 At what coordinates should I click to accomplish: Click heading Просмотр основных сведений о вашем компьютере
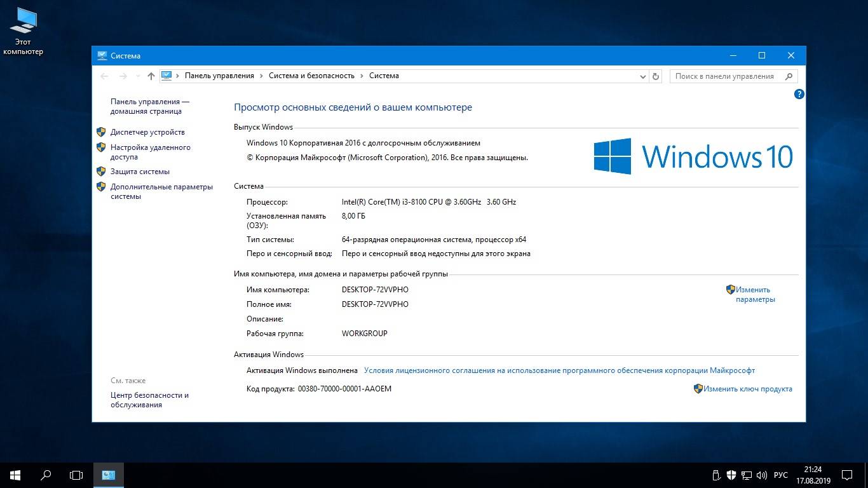(x=353, y=107)
